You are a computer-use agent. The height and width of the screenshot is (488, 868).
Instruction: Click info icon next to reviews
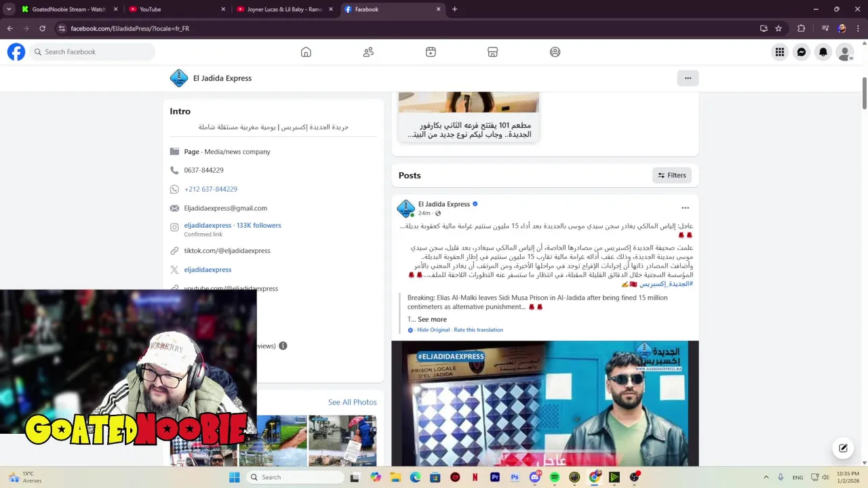coord(283,346)
